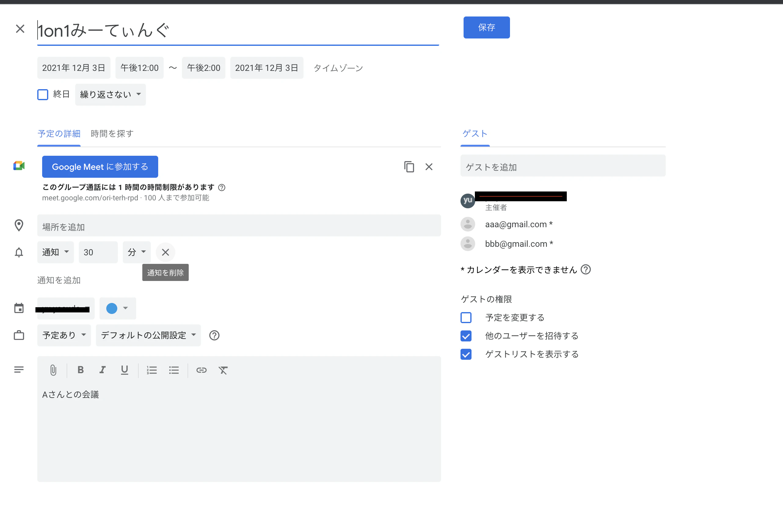Toggle underline formatting in description
The width and height of the screenshot is (783, 532).
pyautogui.click(x=124, y=370)
